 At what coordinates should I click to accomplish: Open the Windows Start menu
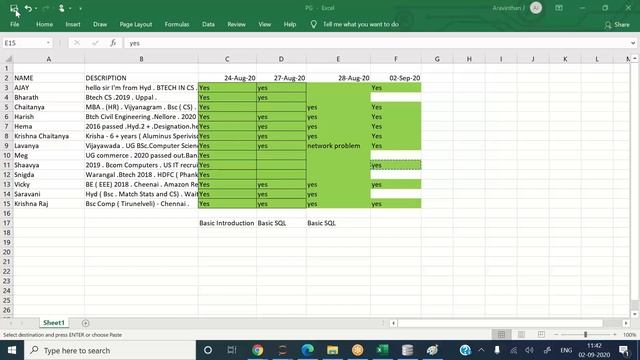[x=12, y=350]
